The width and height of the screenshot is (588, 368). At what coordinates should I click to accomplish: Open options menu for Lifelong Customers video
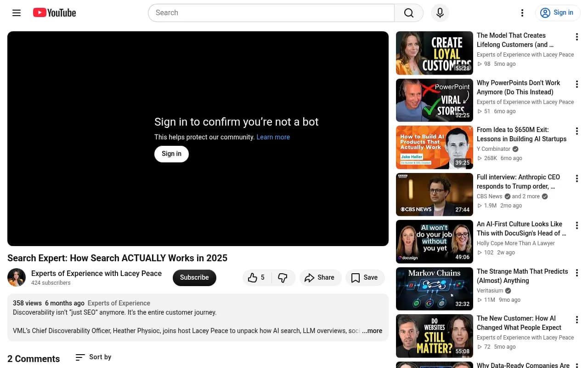click(577, 37)
